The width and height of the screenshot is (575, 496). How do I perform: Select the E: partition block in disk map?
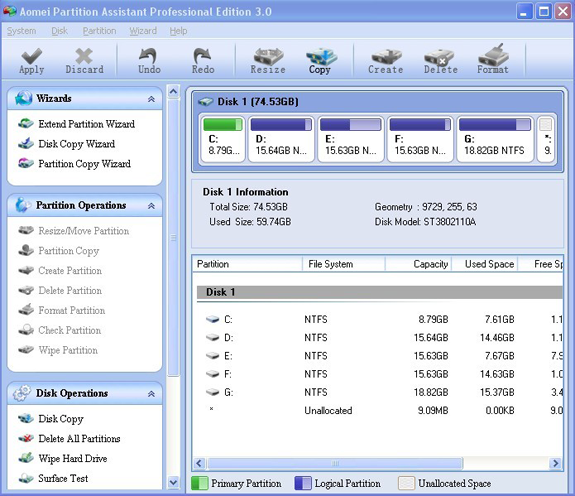pos(351,139)
